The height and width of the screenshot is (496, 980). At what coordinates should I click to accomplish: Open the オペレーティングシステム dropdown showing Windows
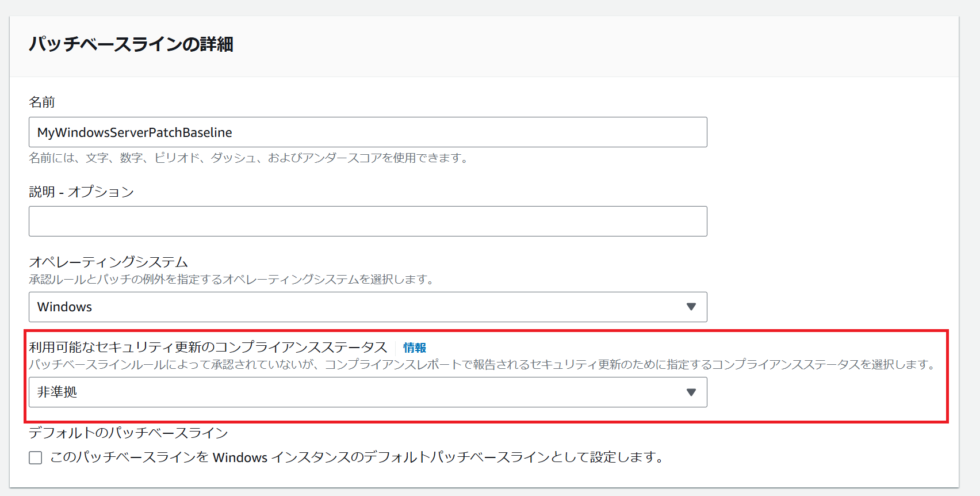(368, 307)
